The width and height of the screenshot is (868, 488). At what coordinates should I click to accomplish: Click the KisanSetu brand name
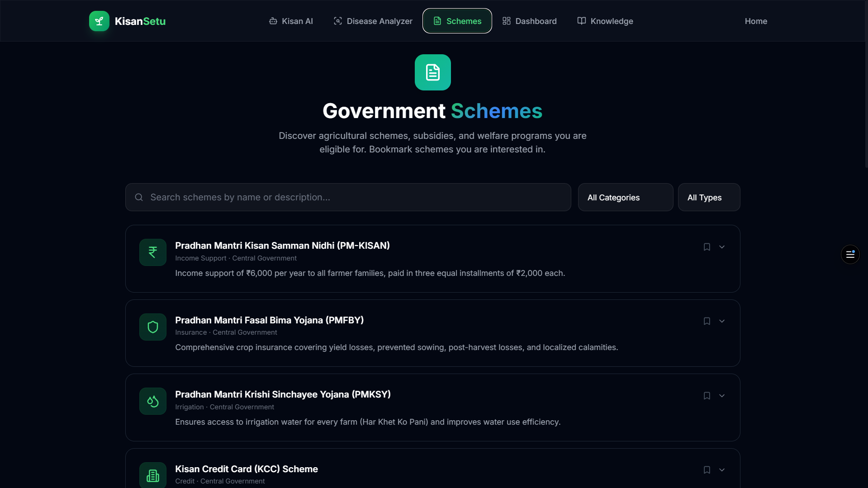click(x=140, y=21)
